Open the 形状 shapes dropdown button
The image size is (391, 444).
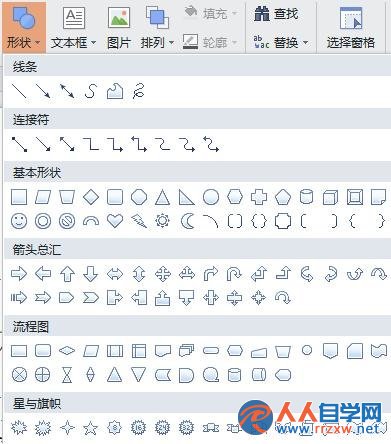point(24,28)
